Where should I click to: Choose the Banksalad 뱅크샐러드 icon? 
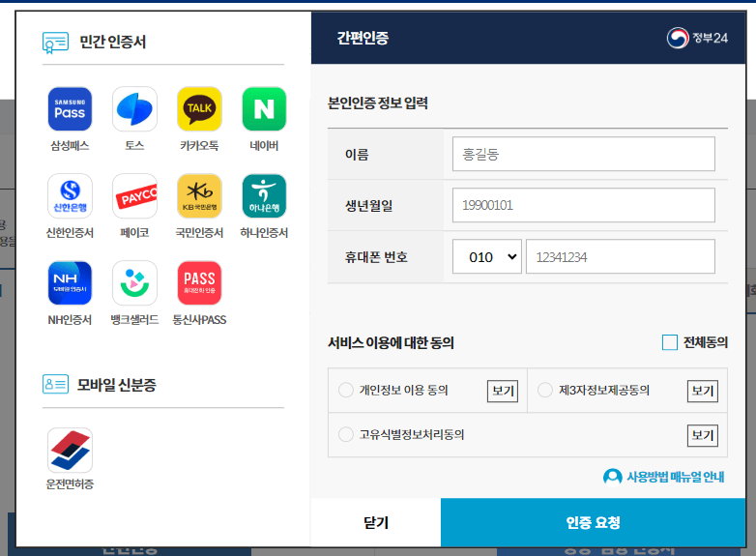(x=134, y=283)
